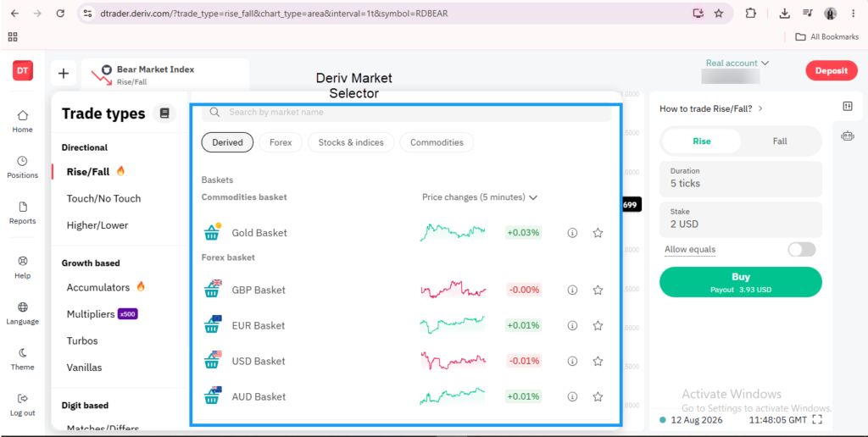View AUD Basket info icon
The image size is (868, 437).
(572, 396)
